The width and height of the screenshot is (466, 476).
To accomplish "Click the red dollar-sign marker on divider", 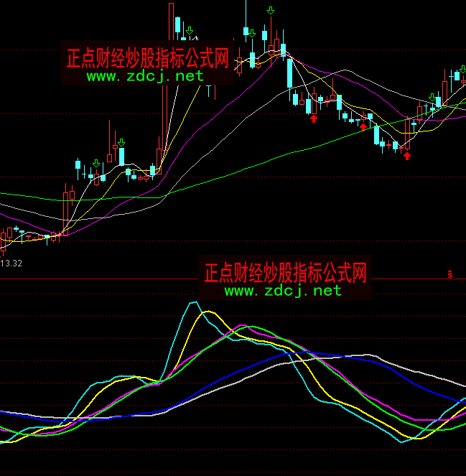I will pos(450,274).
